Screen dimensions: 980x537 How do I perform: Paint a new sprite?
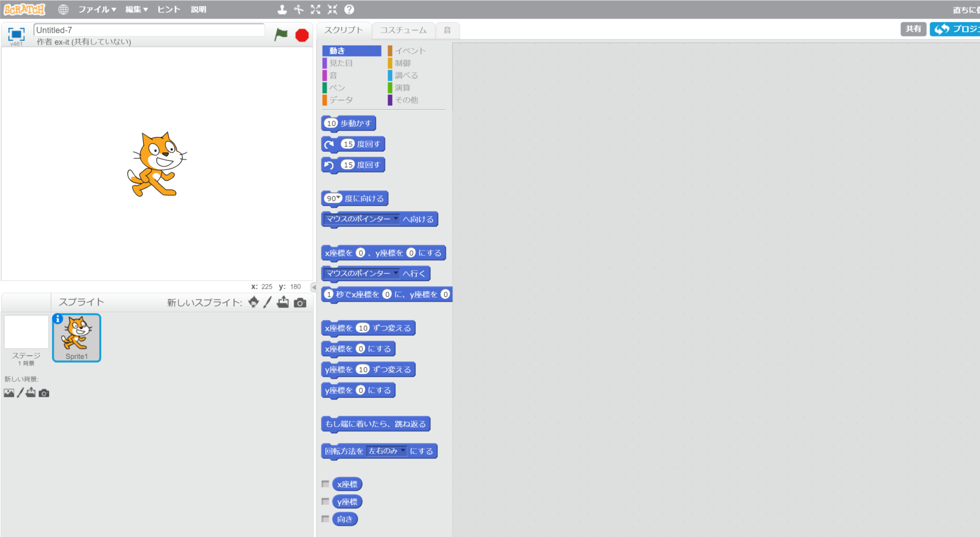[x=268, y=303]
